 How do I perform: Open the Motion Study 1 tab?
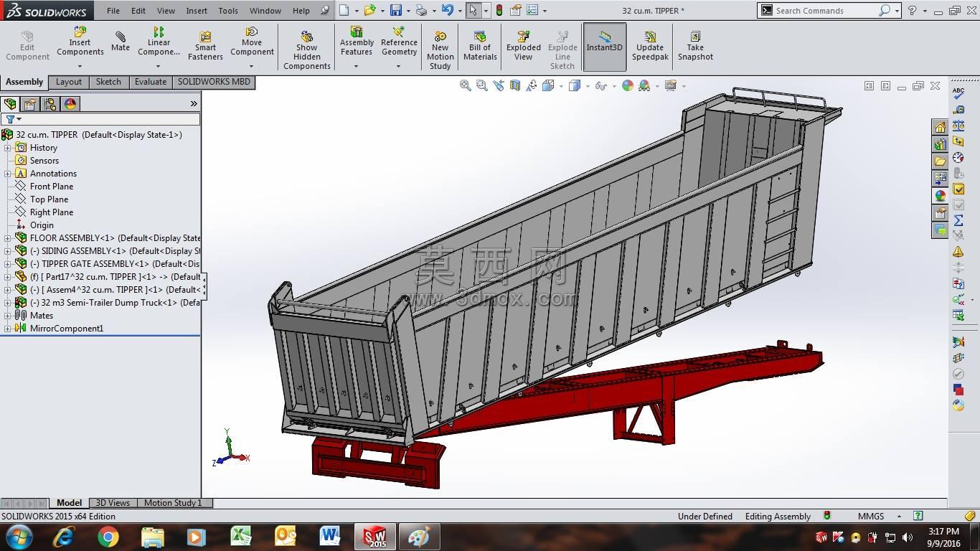coord(173,503)
